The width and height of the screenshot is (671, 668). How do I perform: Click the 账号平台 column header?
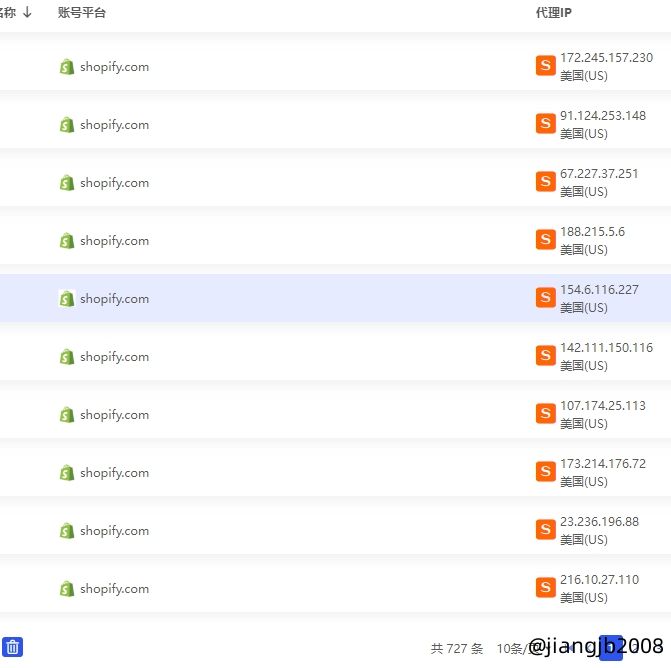tap(82, 13)
